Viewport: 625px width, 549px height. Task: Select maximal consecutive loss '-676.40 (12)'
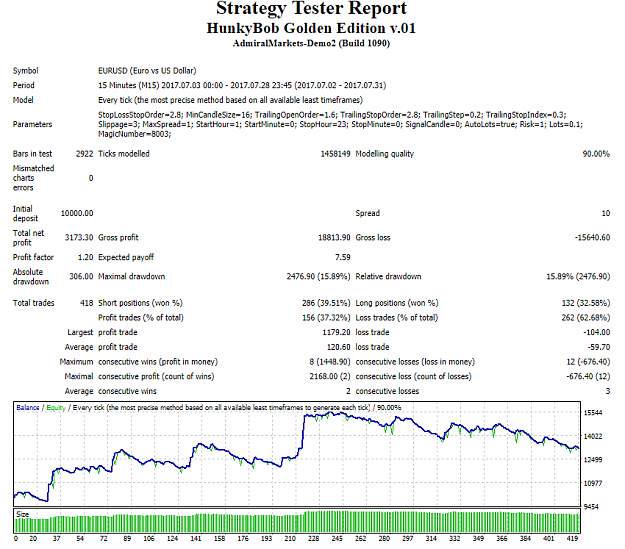588,376
